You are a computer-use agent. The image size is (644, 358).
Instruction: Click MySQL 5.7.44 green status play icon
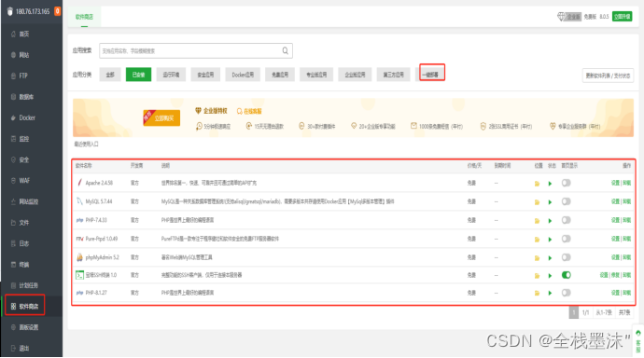tap(550, 202)
